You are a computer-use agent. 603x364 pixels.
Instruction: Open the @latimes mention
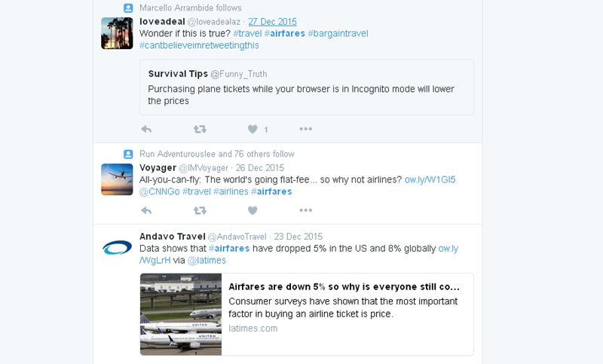tap(207, 260)
